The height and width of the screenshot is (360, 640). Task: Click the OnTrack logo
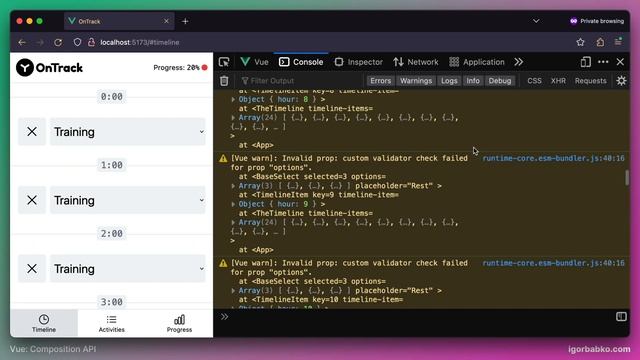[49, 68]
